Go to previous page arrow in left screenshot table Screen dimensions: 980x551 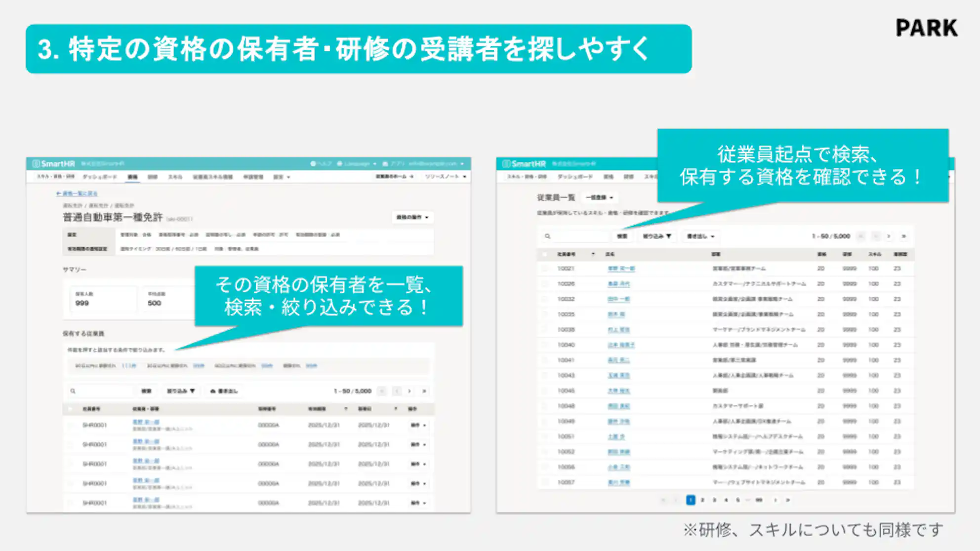(396, 391)
